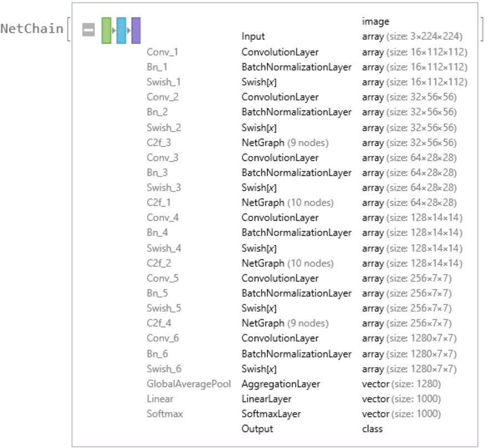
Task: Open the C2f_4 NetGraph entry
Action: pos(284,323)
